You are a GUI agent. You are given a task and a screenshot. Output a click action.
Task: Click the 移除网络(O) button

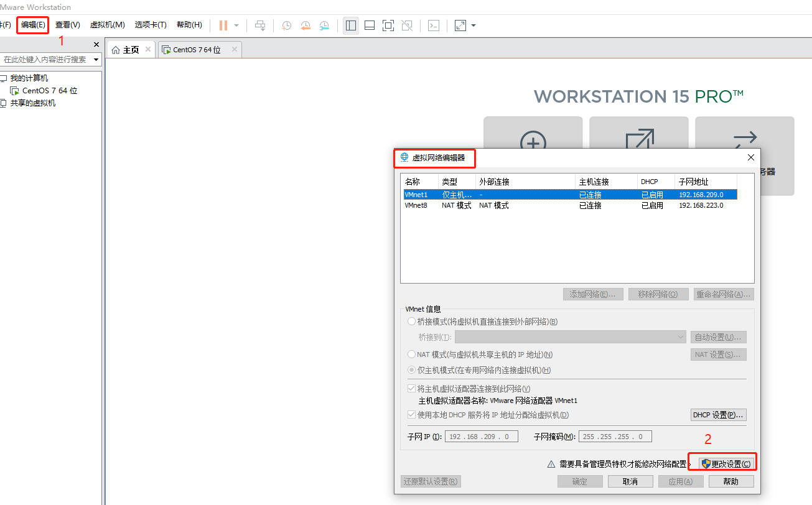click(658, 294)
